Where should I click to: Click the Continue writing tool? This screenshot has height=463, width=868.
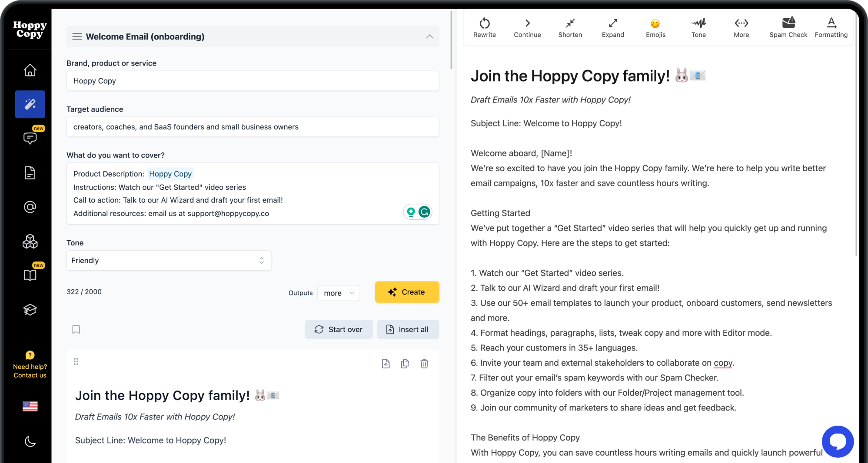[527, 27]
